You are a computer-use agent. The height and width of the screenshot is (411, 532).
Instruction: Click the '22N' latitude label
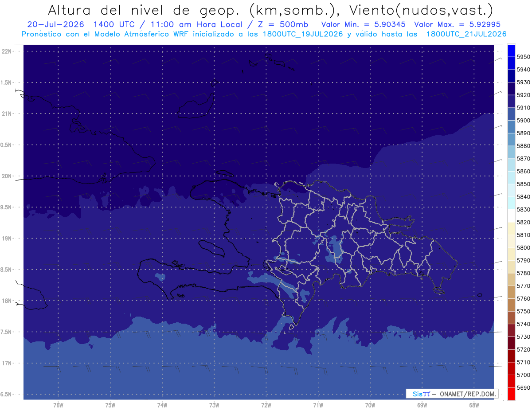[8, 51]
